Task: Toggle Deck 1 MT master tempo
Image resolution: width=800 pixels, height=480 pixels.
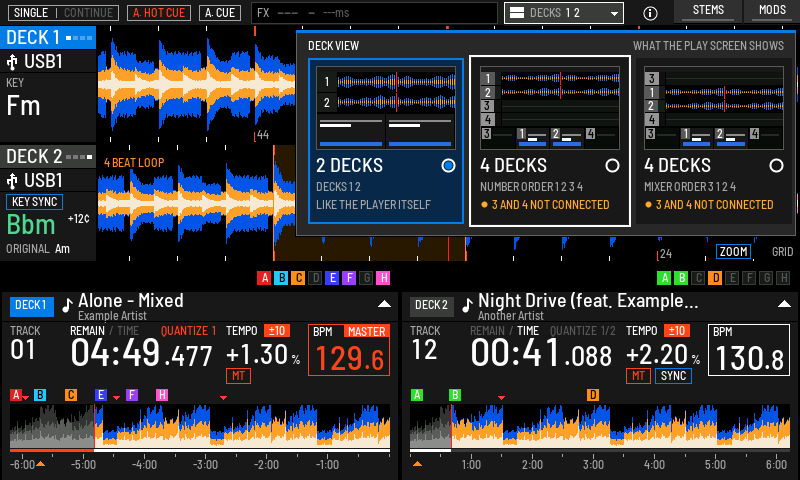Action: 238,376
